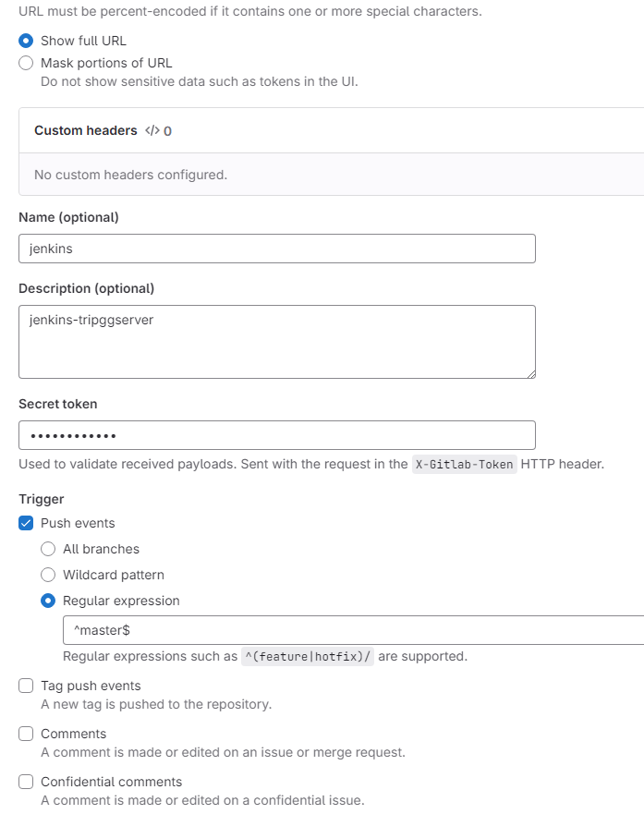This screenshot has width=644, height=814.
Task: Select the Regular expression radio option
Action: 48,601
